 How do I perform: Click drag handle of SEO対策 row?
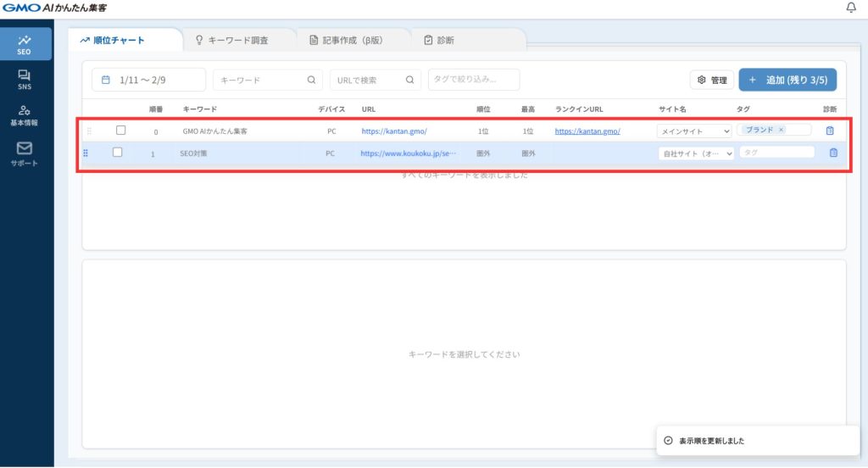[86, 153]
